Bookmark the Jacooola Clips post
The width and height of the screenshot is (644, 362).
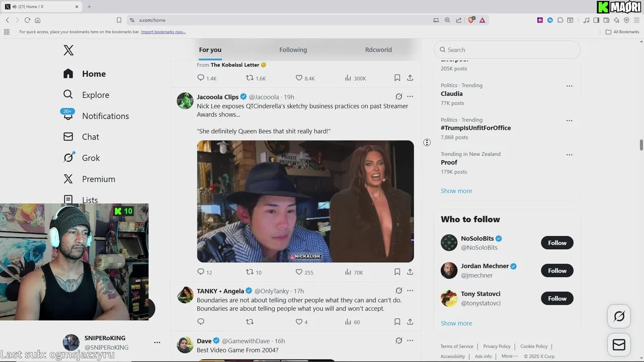[397, 272]
